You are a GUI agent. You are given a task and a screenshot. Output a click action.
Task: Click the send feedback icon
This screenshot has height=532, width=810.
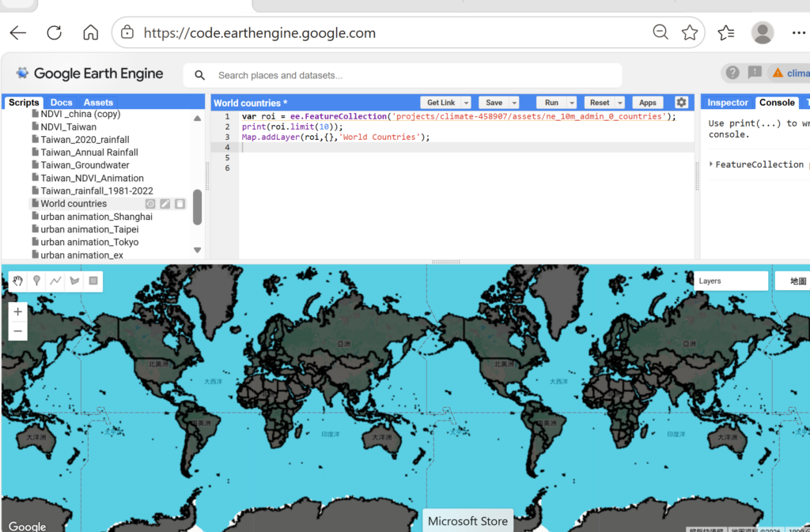755,73
